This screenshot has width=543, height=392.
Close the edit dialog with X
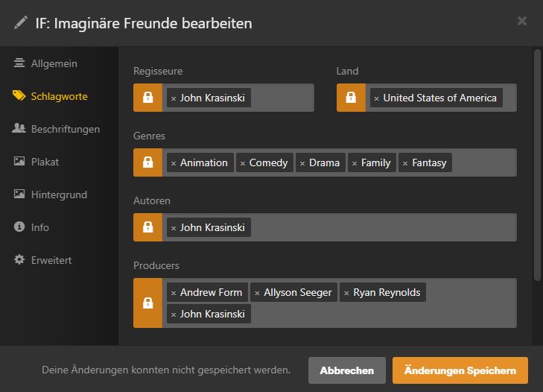[x=522, y=21]
